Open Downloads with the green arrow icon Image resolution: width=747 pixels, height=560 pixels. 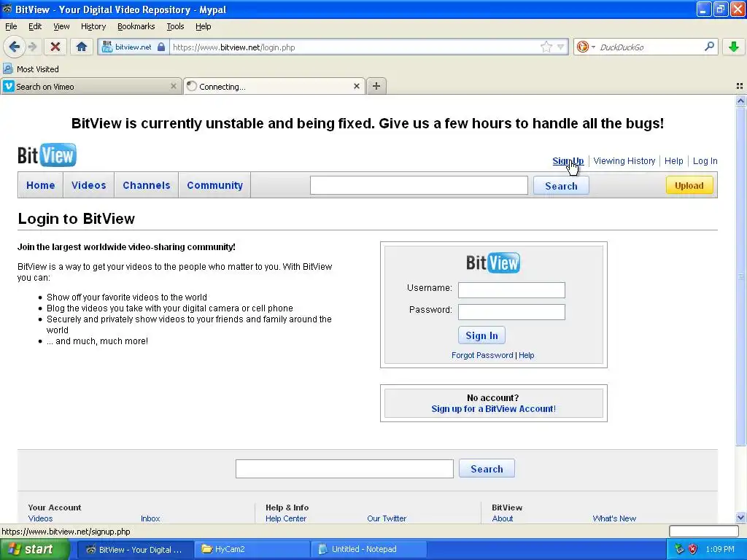(x=734, y=47)
